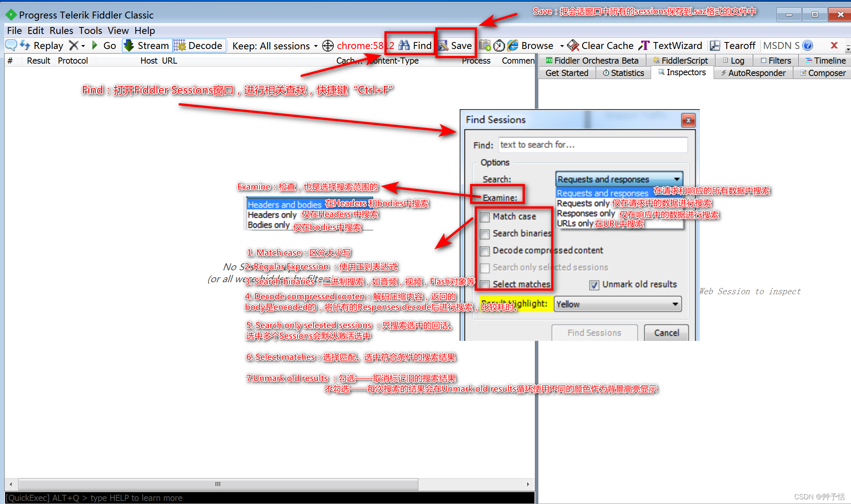
Task: Click the Clear Cache toolbar button
Action: 600,46
